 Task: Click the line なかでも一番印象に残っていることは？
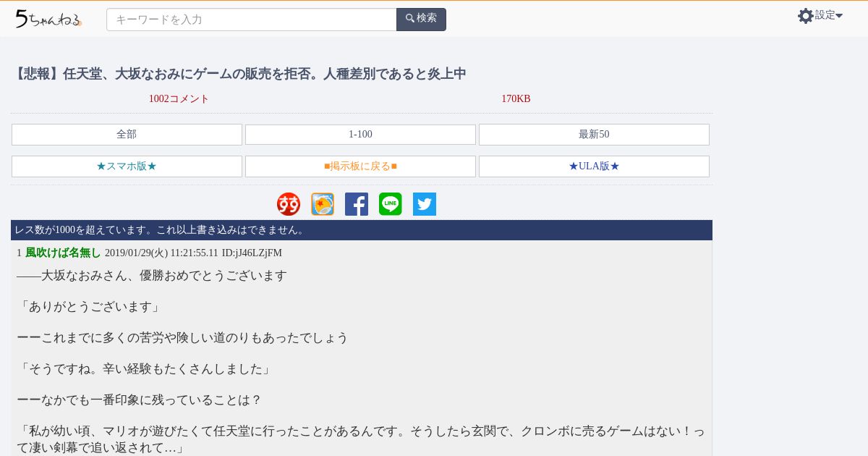point(139,400)
